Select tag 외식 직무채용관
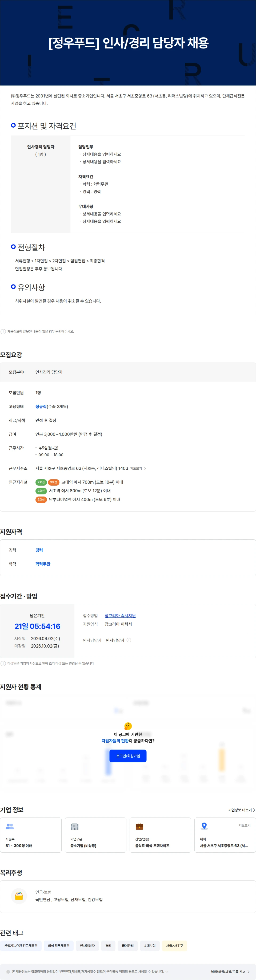 (59, 946)
